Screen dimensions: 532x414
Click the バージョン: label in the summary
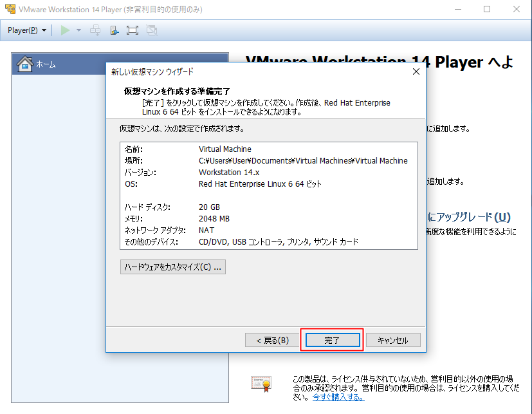(140, 172)
